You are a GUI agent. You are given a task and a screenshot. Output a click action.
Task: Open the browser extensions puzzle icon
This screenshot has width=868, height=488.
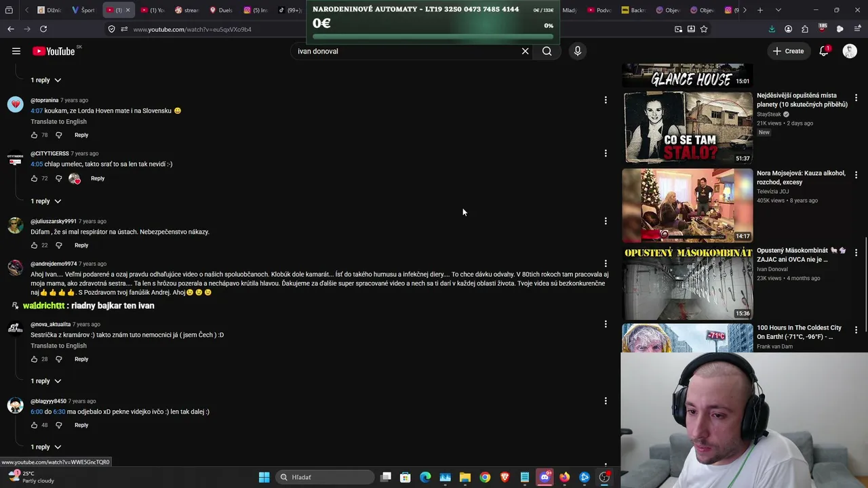(x=805, y=29)
